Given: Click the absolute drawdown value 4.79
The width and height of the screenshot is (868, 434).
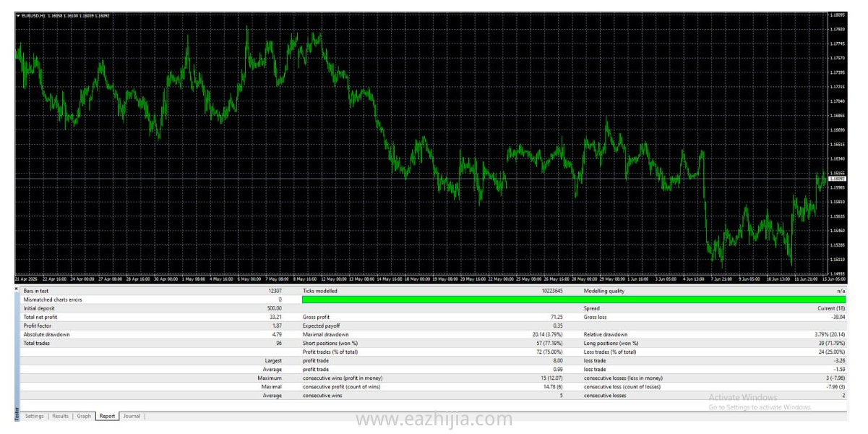Looking at the screenshot, I should [x=276, y=334].
